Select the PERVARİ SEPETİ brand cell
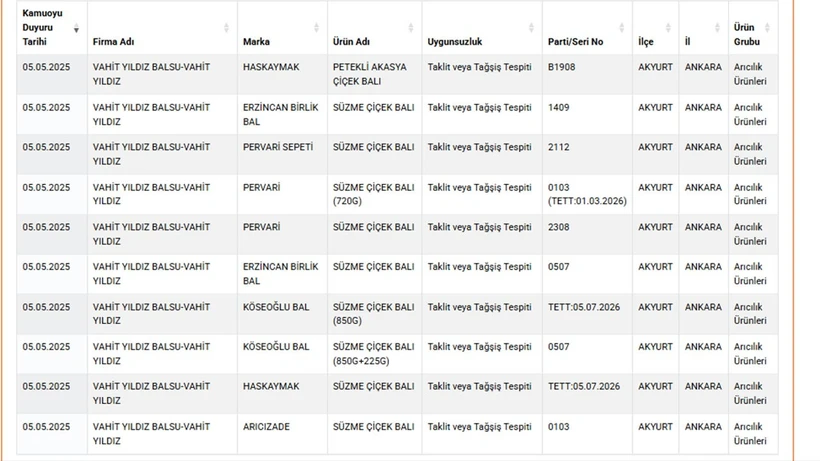The image size is (820, 461). pyautogui.click(x=277, y=147)
